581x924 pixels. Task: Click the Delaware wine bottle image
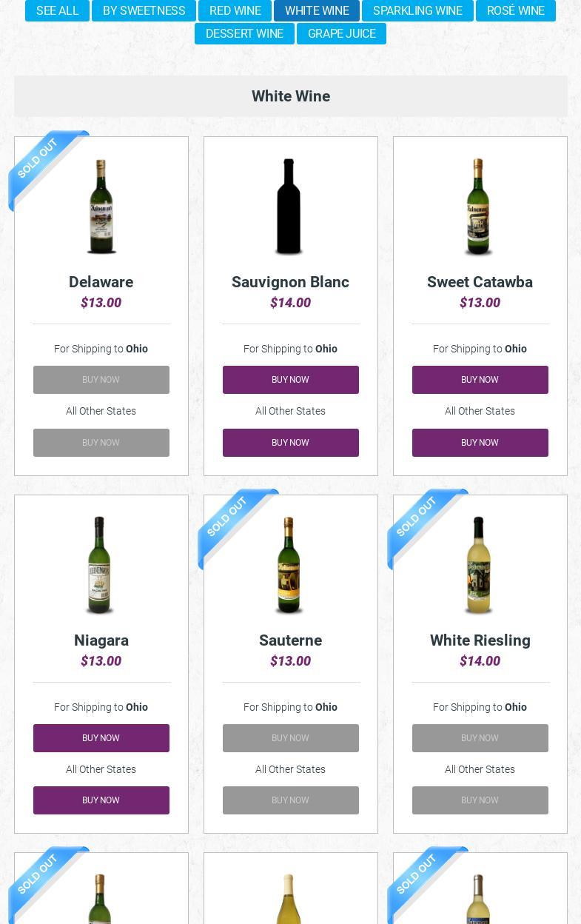(101, 207)
